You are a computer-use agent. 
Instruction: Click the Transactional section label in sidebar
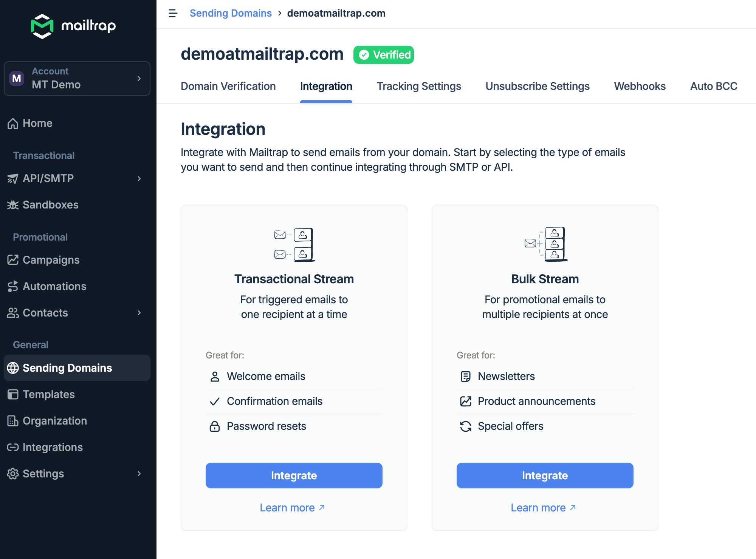[x=44, y=156]
